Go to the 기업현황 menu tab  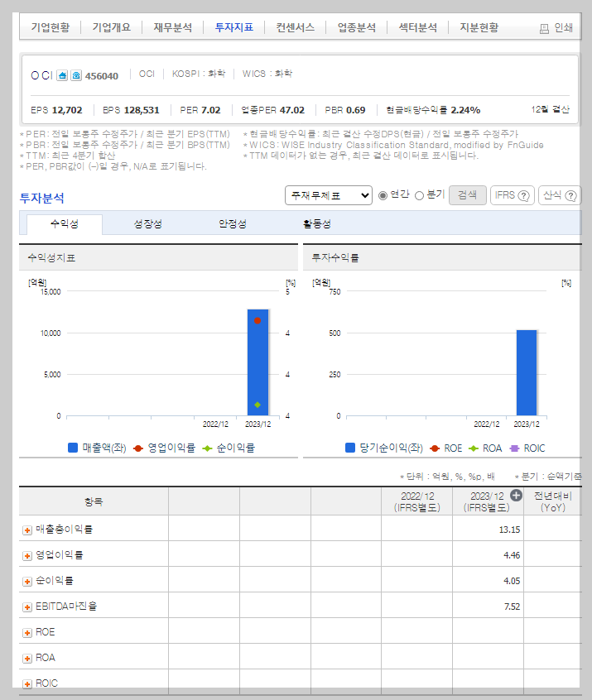tap(51, 27)
